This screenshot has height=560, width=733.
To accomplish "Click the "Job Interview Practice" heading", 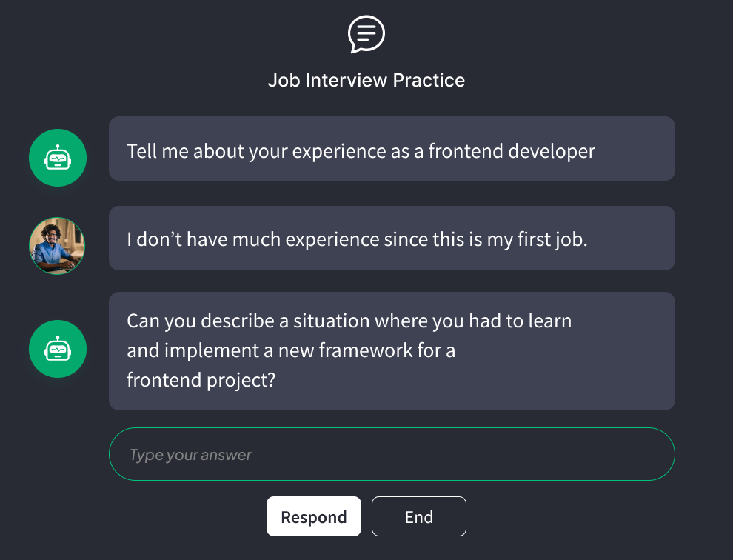I will 366,80.
